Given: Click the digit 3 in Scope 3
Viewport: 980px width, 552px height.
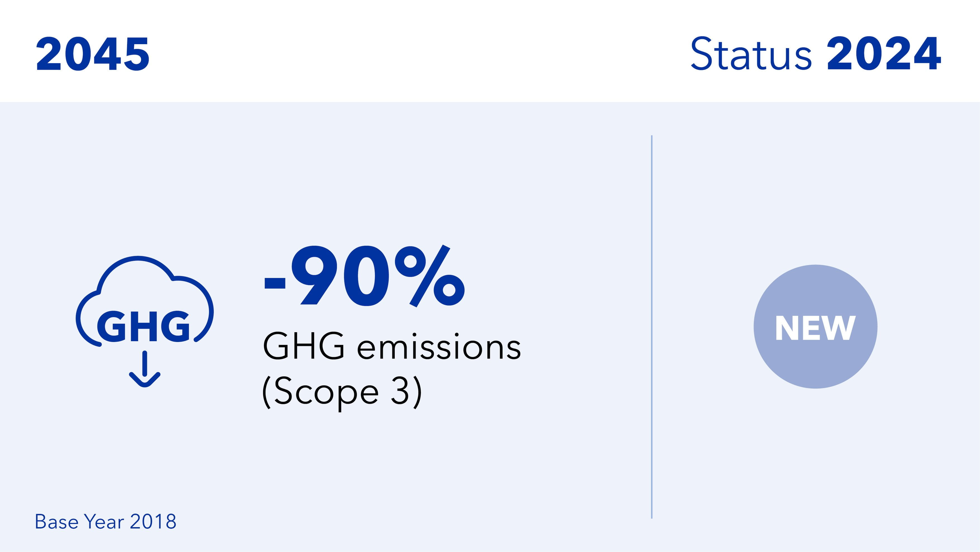Looking at the screenshot, I should [x=400, y=391].
